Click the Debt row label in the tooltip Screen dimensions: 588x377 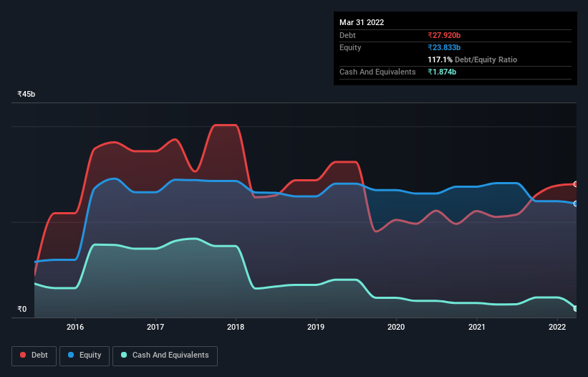click(x=347, y=35)
